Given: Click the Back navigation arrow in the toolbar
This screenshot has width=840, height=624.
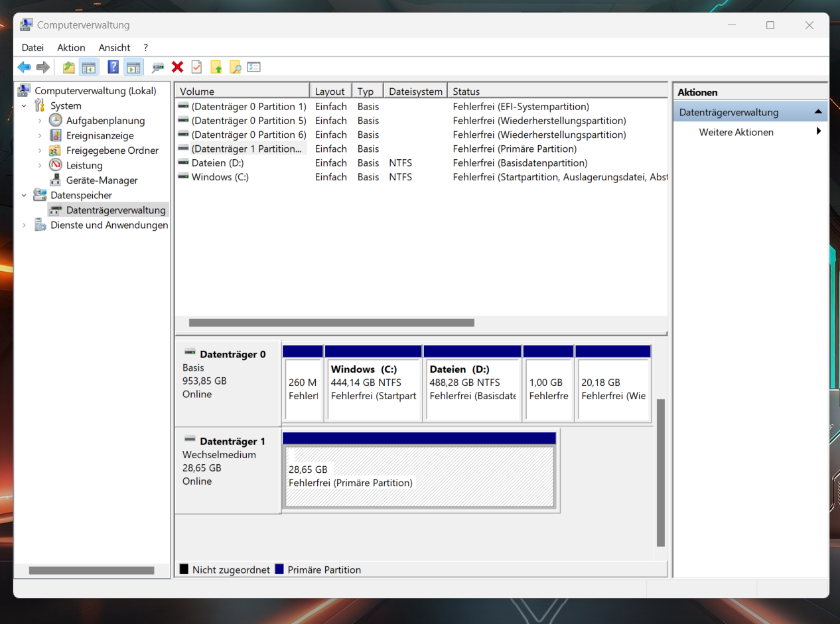Looking at the screenshot, I should (x=24, y=66).
